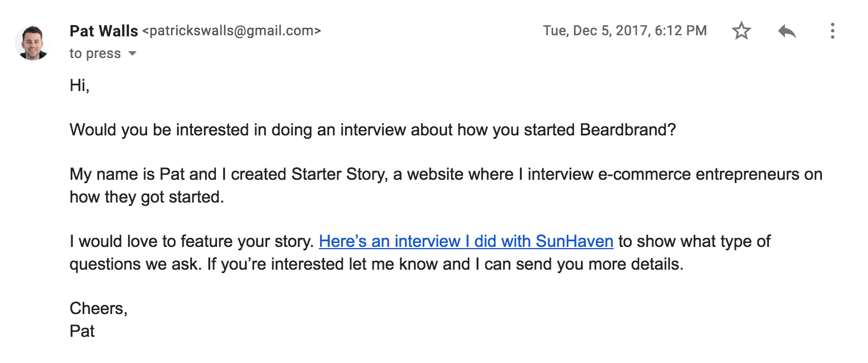Click the "Pat" signature at the bottom

(82, 331)
